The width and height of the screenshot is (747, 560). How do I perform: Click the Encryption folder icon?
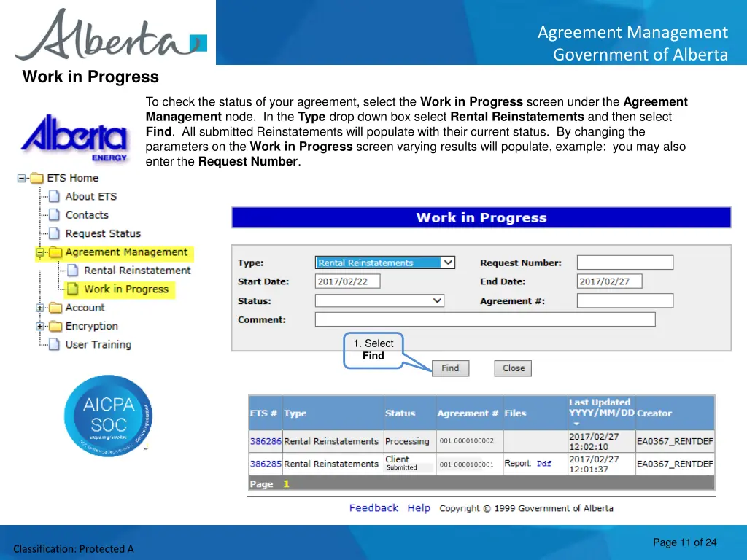pos(55,326)
